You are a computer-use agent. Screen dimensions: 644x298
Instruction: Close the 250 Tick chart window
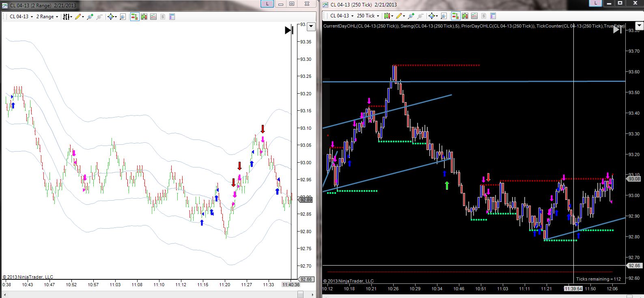pyautogui.click(x=635, y=3)
